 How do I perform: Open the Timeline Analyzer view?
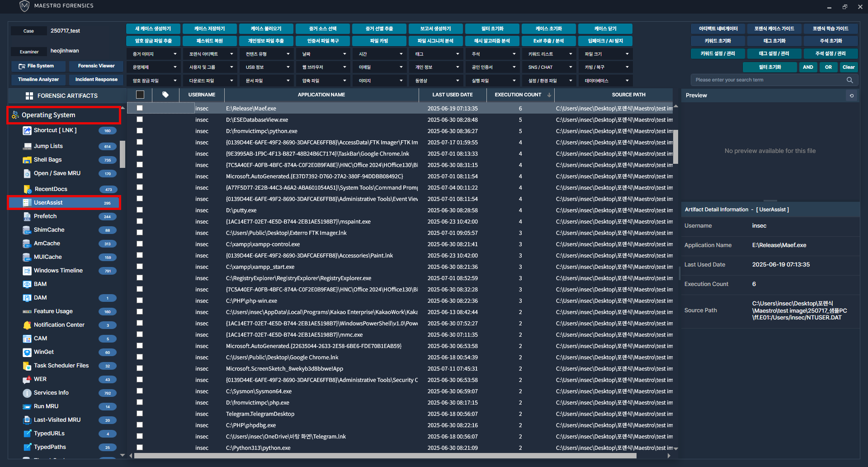click(39, 80)
